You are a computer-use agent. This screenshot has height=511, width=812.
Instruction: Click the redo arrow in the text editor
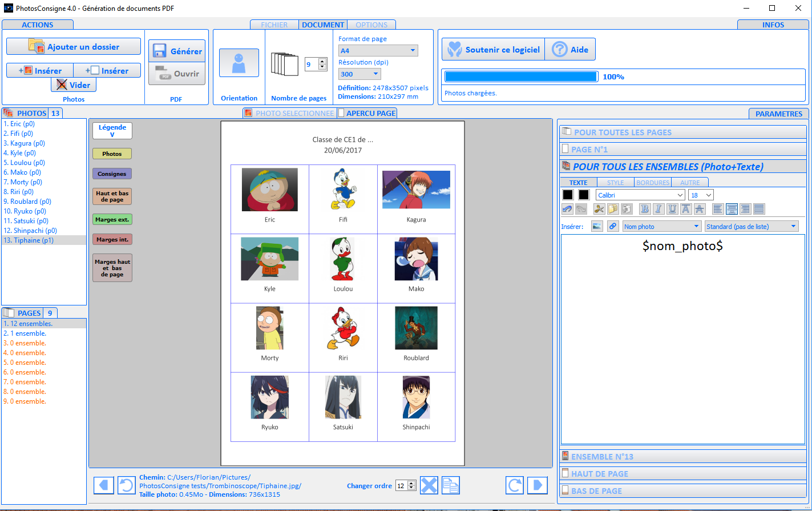tap(581, 209)
